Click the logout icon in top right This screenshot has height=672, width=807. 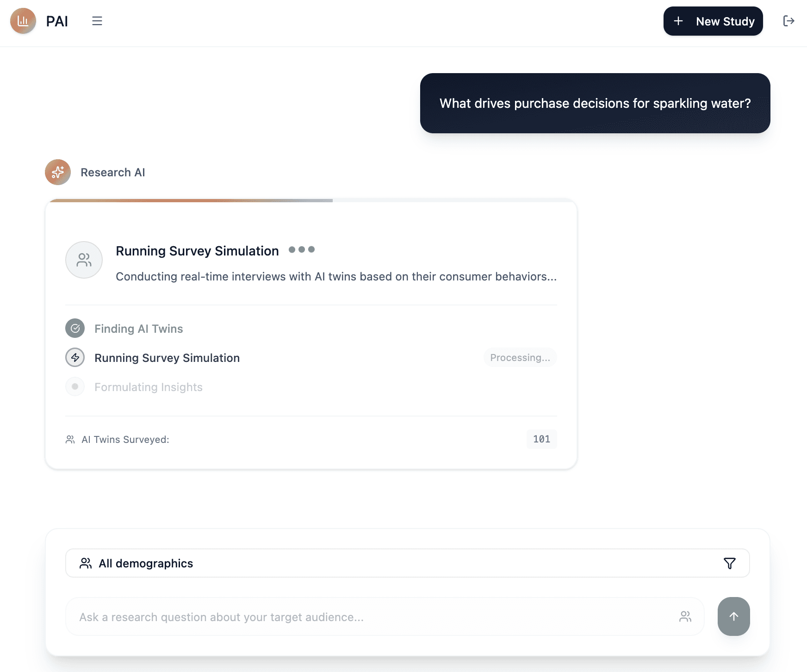pyautogui.click(x=789, y=21)
